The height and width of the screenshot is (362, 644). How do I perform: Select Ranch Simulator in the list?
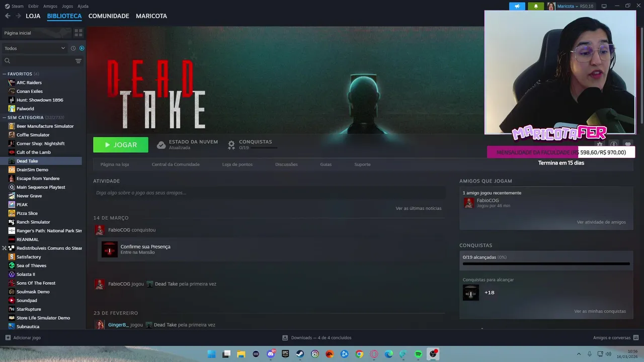(33, 222)
